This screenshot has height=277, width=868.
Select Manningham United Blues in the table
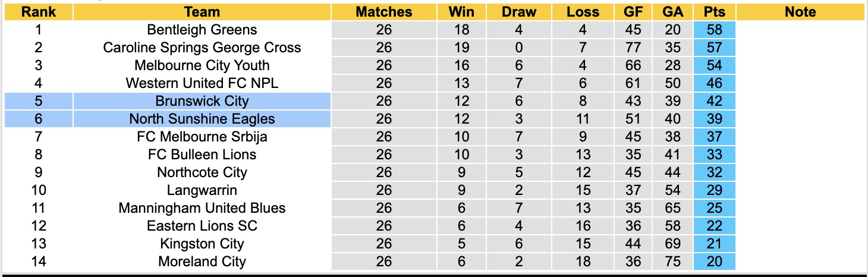coord(202,208)
